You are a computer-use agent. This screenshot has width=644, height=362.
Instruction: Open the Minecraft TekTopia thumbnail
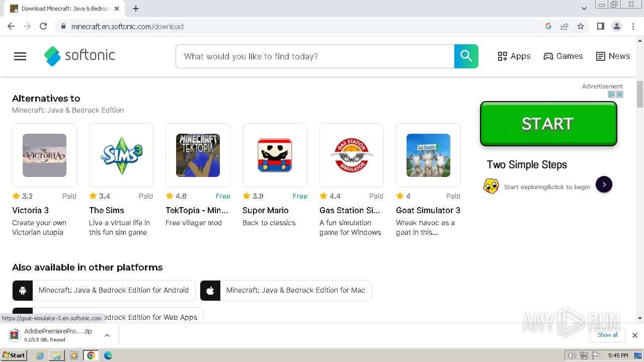coord(198,155)
